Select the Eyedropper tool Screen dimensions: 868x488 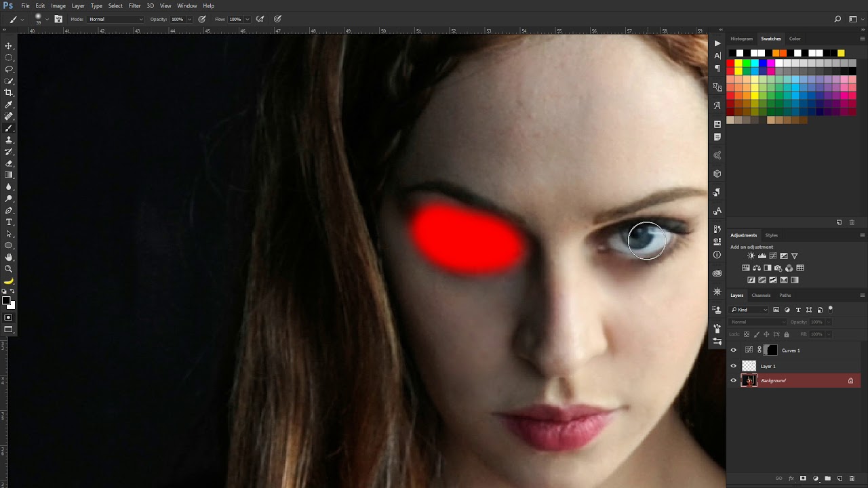(x=9, y=104)
